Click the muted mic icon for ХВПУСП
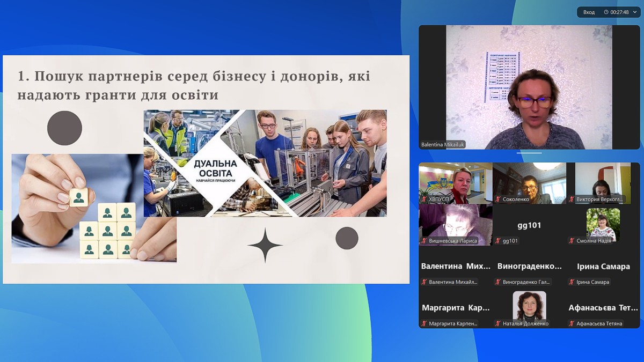The width and height of the screenshot is (644, 362). click(424, 200)
